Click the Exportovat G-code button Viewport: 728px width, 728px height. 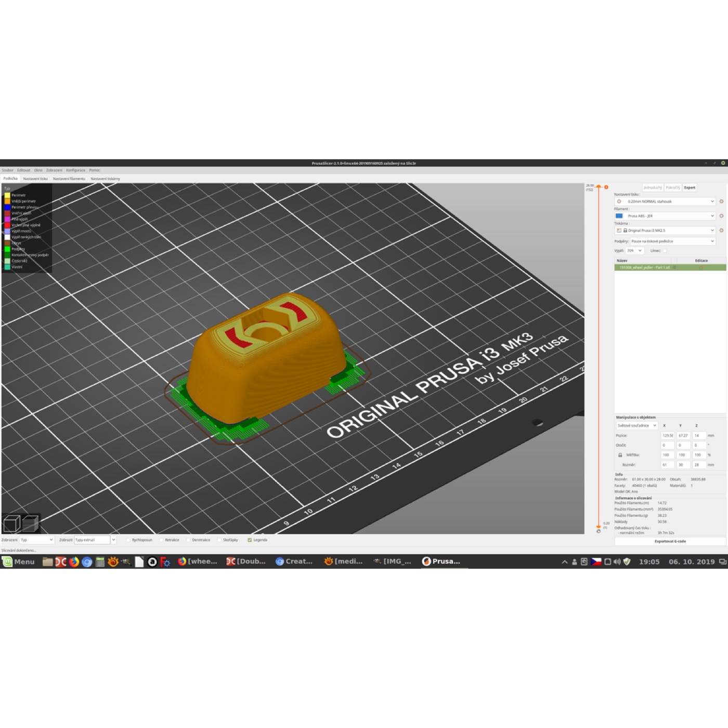(670, 541)
